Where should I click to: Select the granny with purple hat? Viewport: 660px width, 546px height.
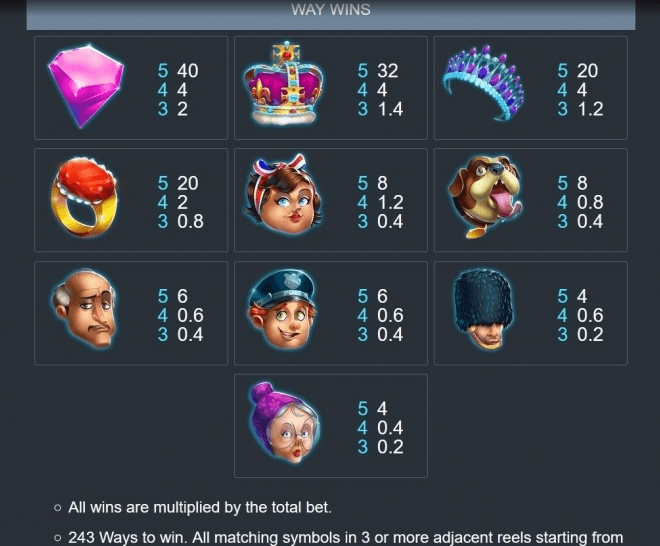285,423
